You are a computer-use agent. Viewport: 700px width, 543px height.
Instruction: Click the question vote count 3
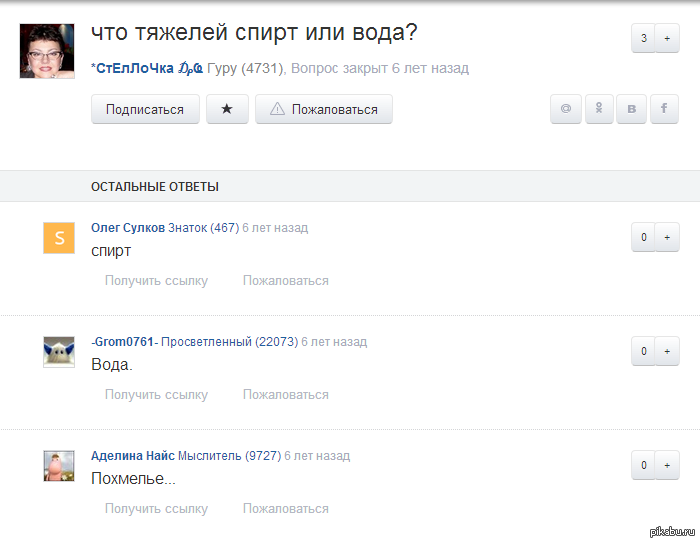coord(643,38)
